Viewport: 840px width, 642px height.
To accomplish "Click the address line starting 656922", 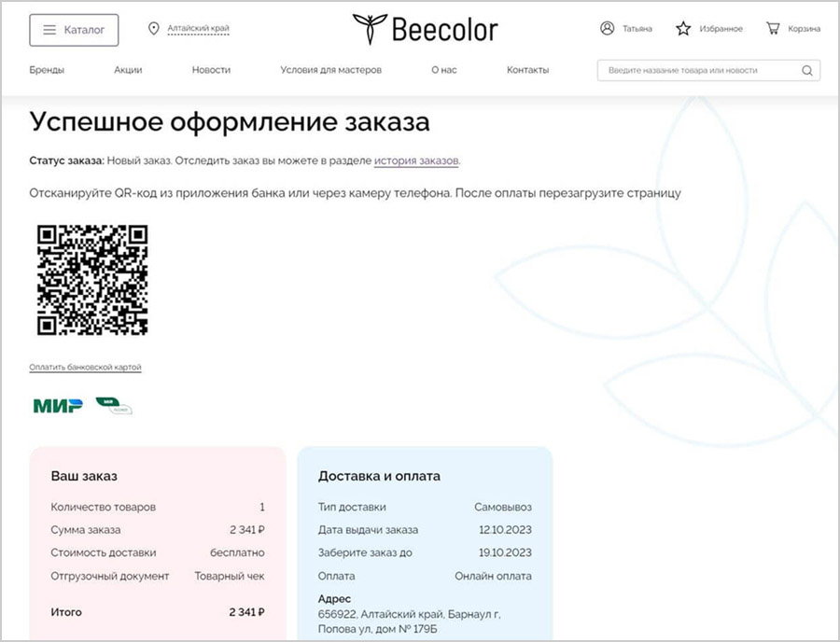I will (410, 614).
